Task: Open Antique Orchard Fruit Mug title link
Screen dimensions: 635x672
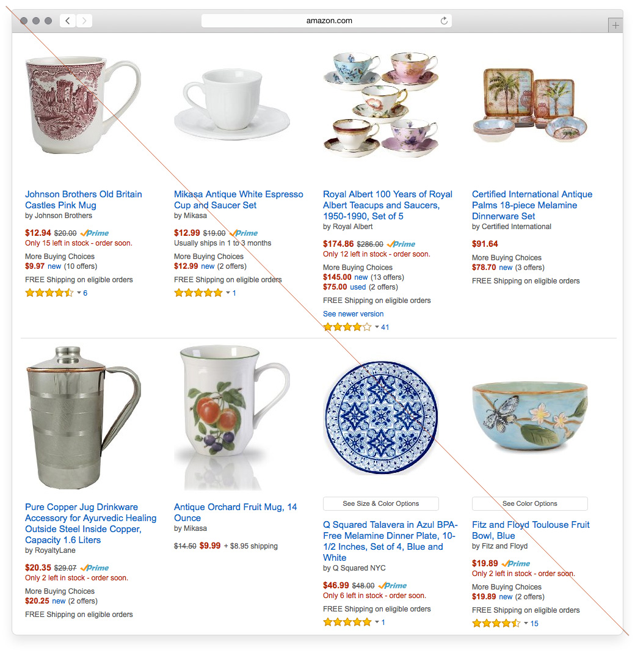Action: tap(235, 512)
